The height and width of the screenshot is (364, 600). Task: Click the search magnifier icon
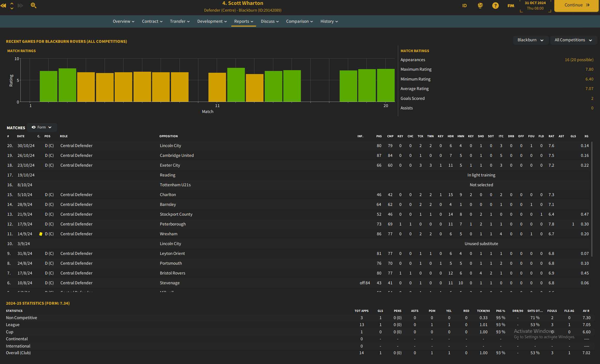(33, 5)
